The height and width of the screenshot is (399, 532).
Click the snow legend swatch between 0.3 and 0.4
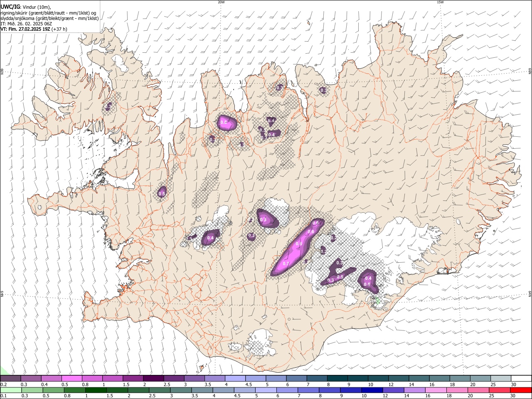click(31, 378)
